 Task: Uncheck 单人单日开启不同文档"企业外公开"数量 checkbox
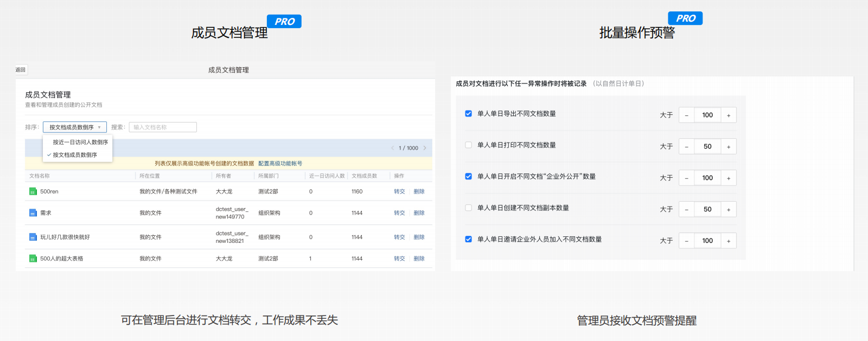coord(468,177)
